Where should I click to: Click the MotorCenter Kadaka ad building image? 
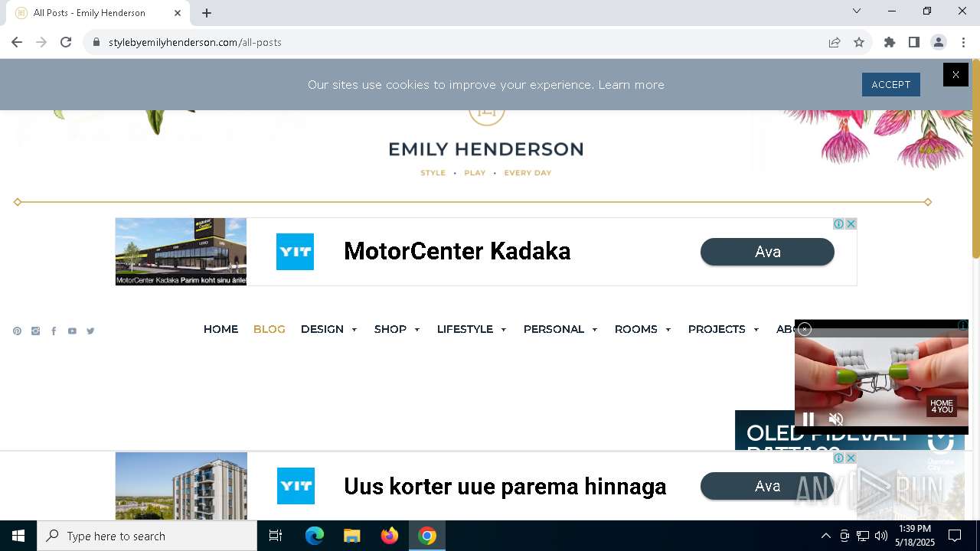click(181, 252)
